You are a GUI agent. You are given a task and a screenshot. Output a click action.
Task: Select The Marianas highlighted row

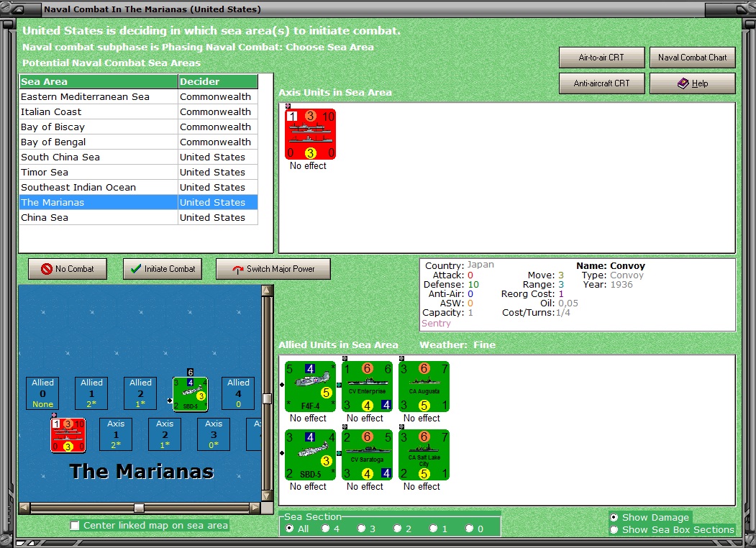click(139, 202)
